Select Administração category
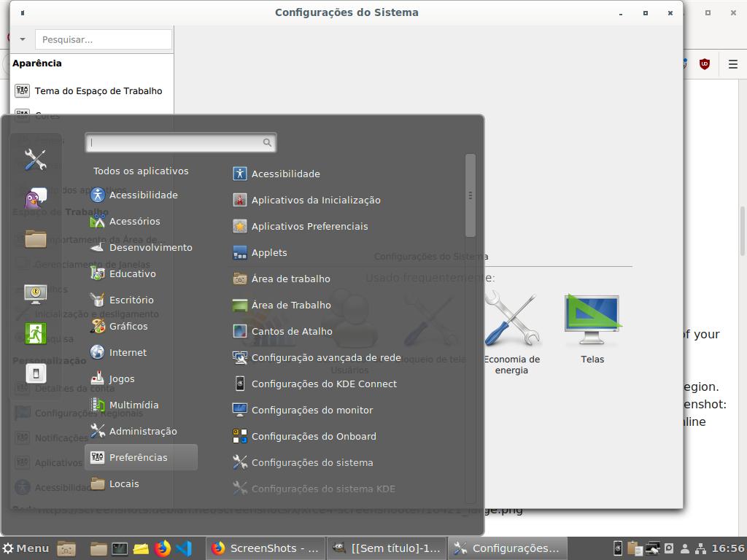Image resolution: width=747 pixels, height=560 pixels. coord(141,431)
